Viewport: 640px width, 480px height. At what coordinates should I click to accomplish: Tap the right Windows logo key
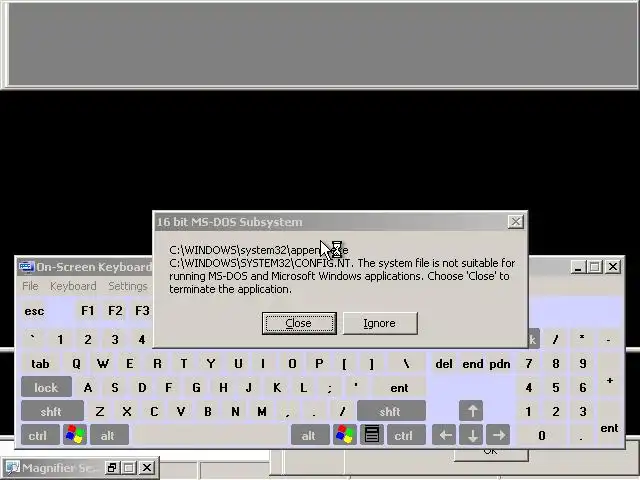point(344,435)
